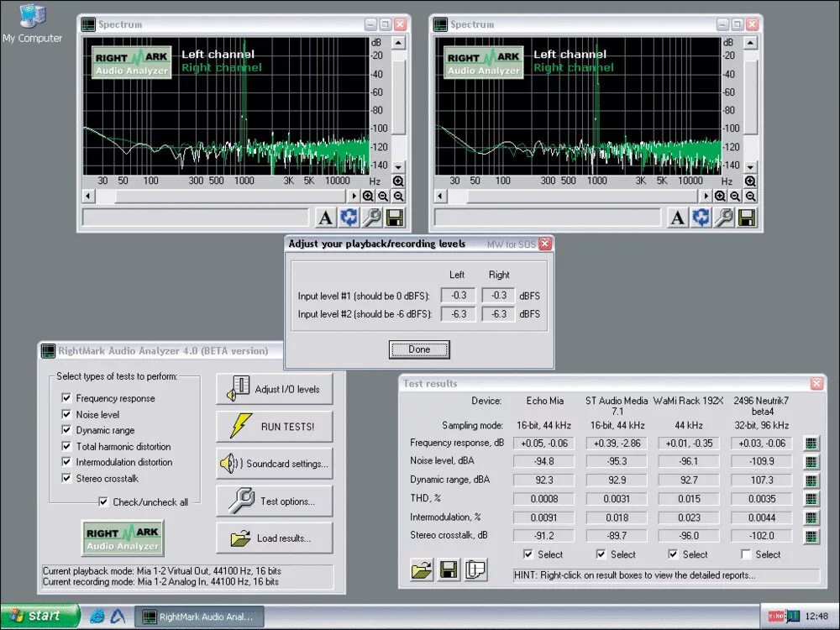The width and height of the screenshot is (840, 630).
Task: Uncheck the Noise level test
Action: point(66,414)
